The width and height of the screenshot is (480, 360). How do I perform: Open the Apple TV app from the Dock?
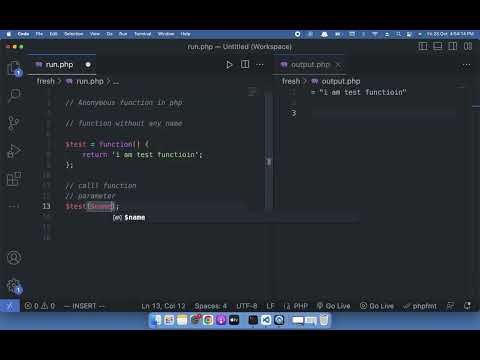click(234, 320)
